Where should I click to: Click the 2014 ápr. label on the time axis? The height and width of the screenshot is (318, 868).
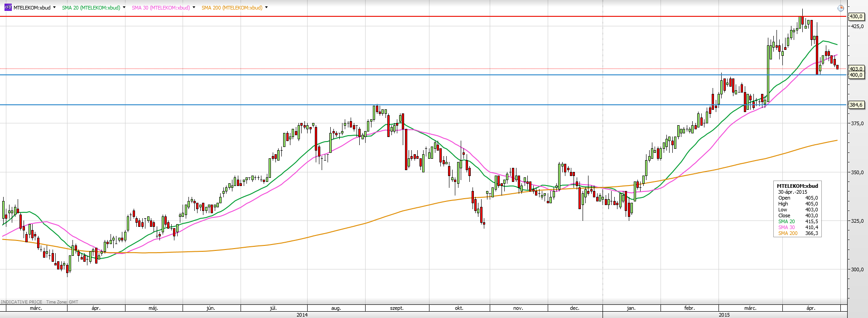pyautogui.click(x=96, y=308)
